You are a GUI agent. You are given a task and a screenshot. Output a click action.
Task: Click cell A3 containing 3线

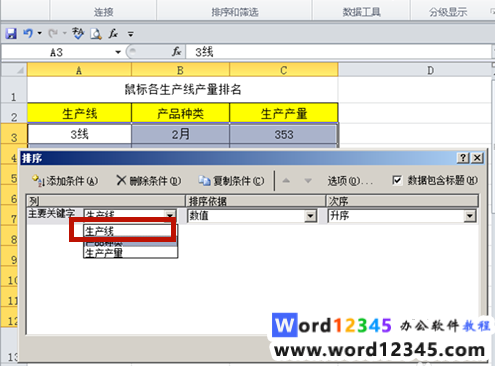click(x=79, y=134)
